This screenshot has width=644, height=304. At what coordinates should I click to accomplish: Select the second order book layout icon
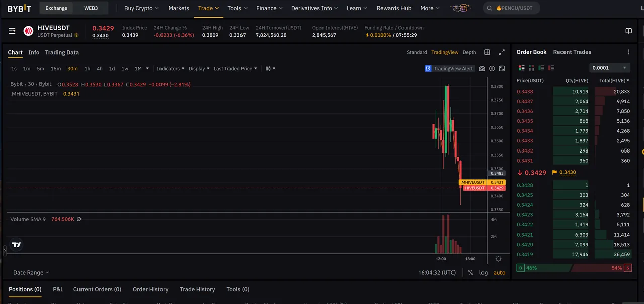tap(531, 68)
